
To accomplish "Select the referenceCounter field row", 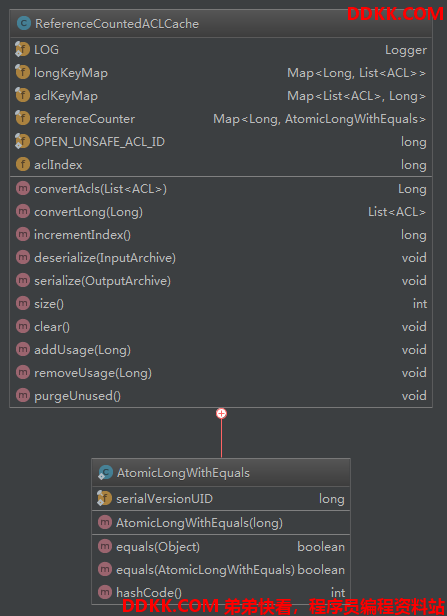I will [221, 119].
